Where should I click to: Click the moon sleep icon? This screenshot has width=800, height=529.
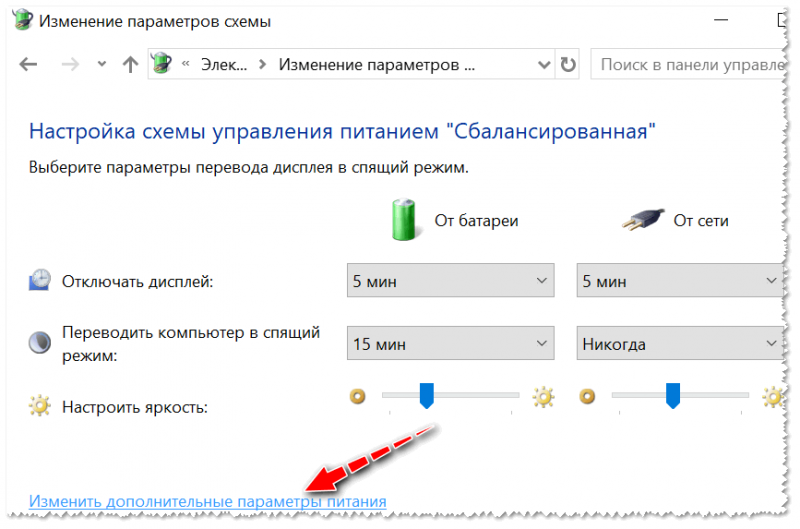tap(39, 343)
